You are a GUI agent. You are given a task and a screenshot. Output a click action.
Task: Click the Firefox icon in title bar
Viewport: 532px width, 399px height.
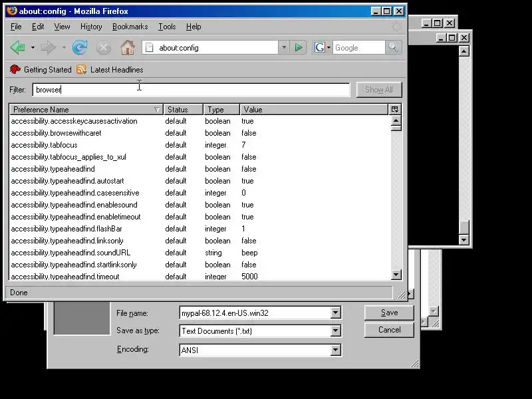tap(12, 11)
